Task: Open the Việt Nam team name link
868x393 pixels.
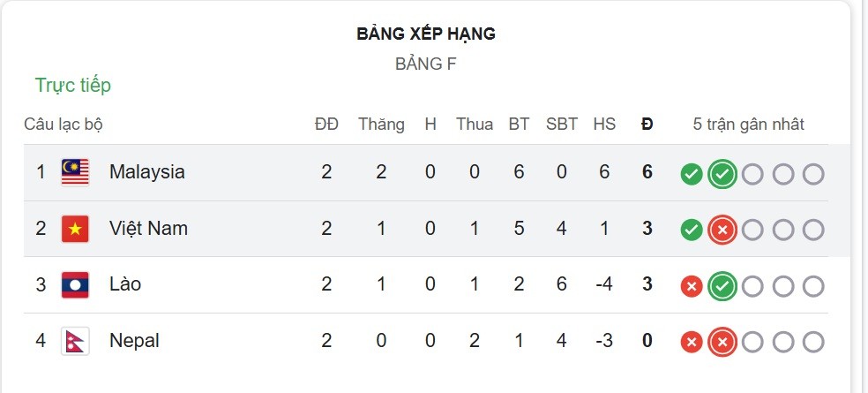Action: pyautogui.click(x=148, y=229)
